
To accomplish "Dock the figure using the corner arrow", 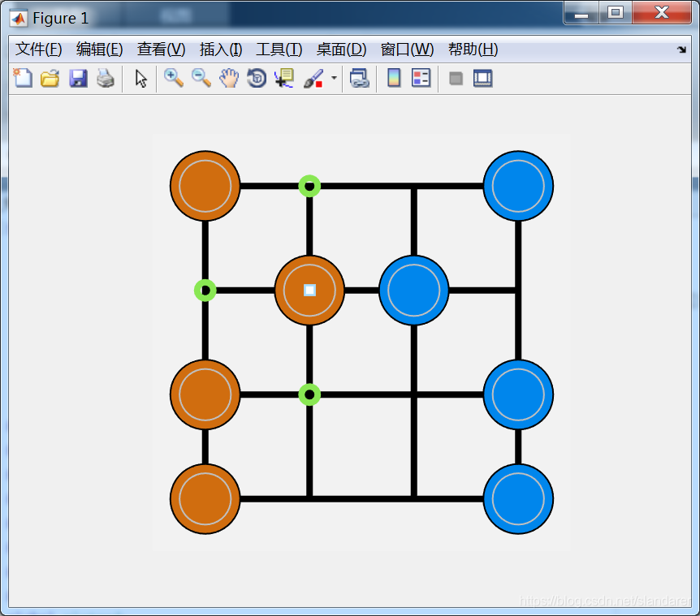I will [x=681, y=50].
